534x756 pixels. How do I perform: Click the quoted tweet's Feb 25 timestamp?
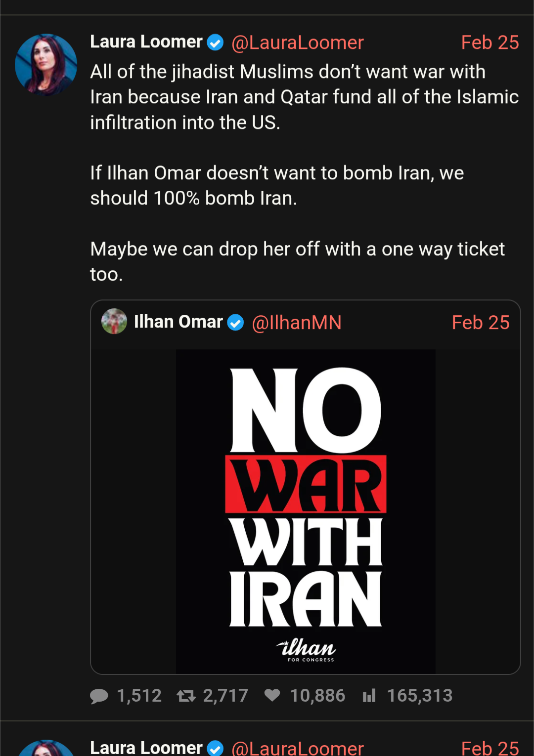[x=480, y=323]
